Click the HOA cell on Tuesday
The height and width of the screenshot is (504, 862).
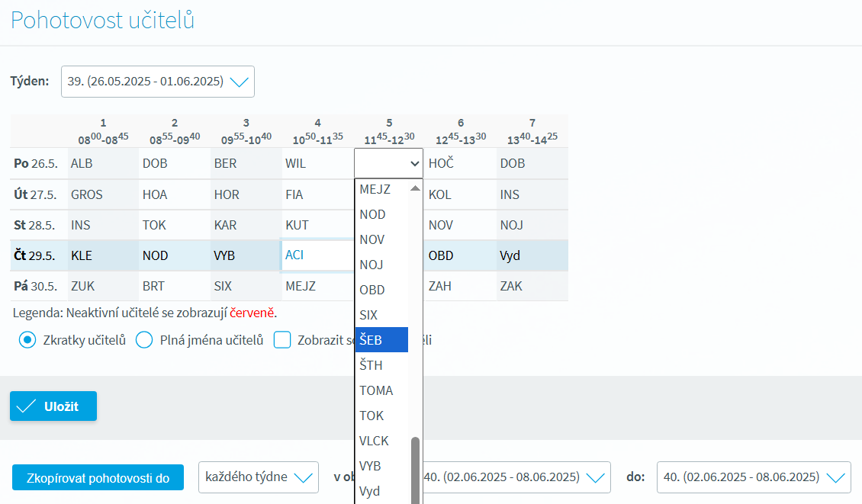point(174,194)
